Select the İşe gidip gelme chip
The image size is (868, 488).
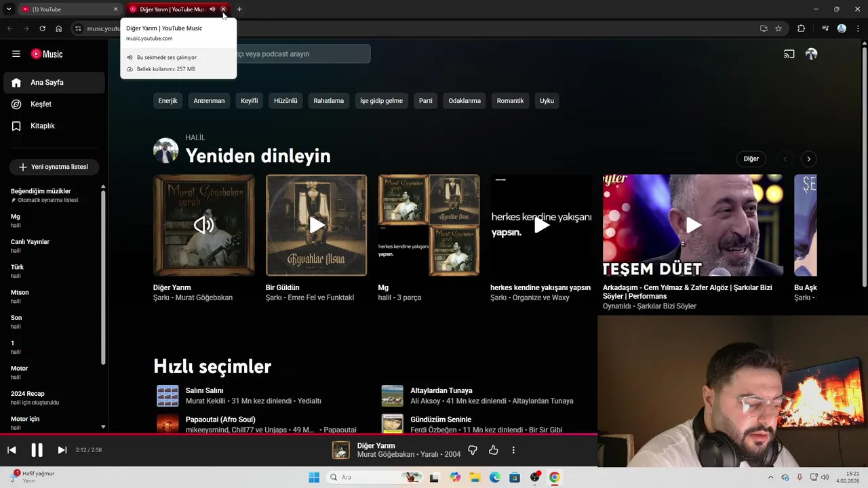(x=381, y=101)
